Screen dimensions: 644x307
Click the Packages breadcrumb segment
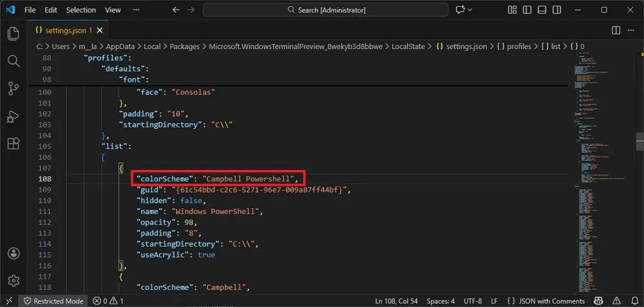point(184,47)
